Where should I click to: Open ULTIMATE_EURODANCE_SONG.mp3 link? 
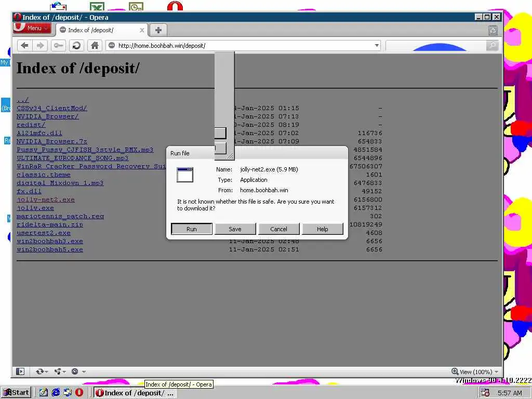73,158
